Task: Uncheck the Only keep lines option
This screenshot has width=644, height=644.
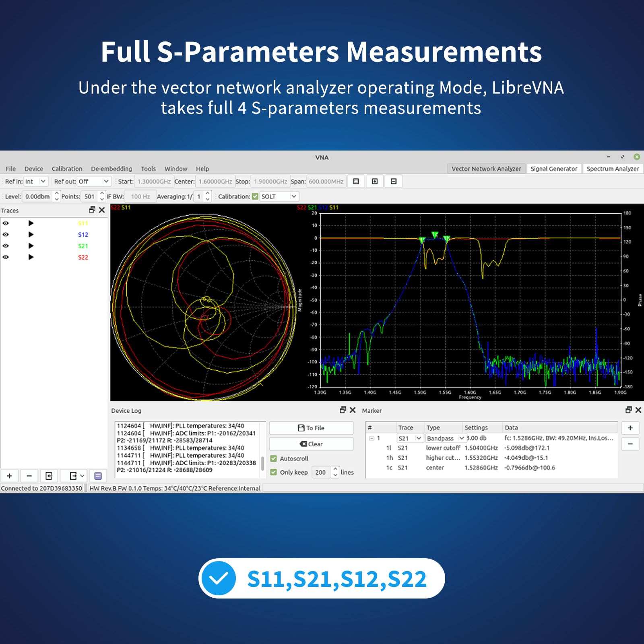Action: click(273, 472)
